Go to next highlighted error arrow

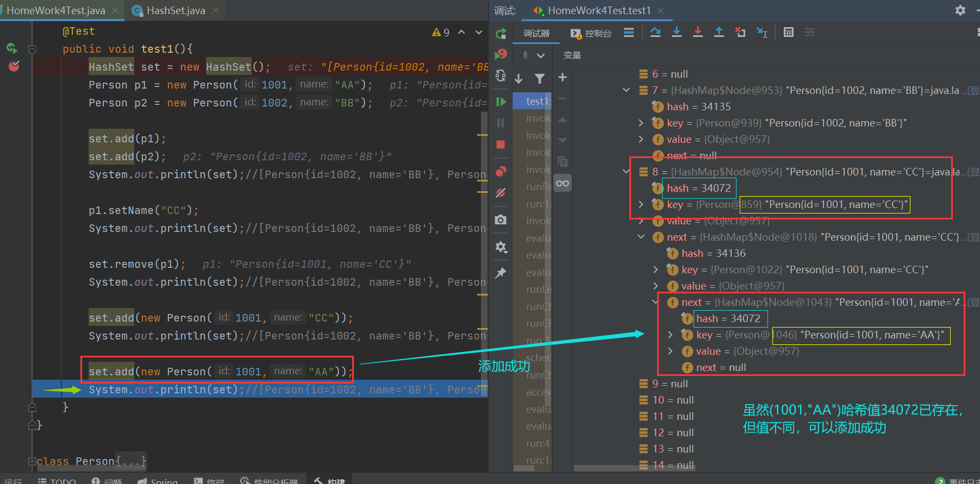(479, 32)
